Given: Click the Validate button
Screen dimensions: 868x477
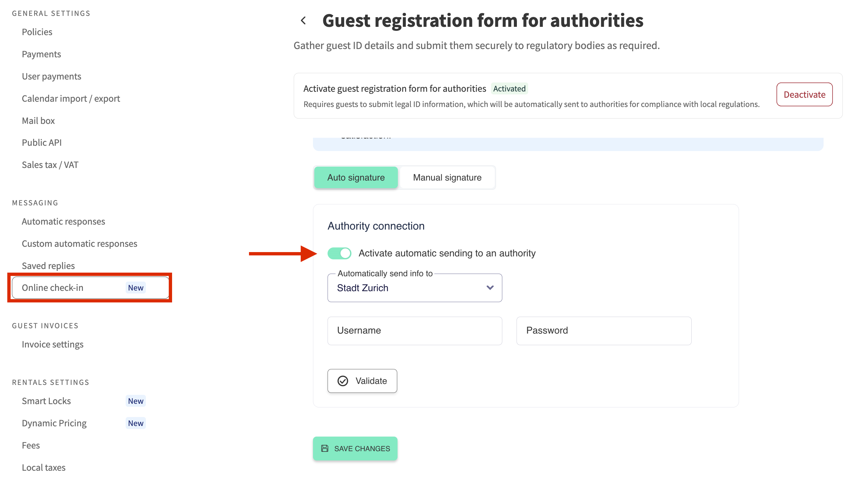Looking at the screenshot, I should pyautogui.click(x=362, y=381).
